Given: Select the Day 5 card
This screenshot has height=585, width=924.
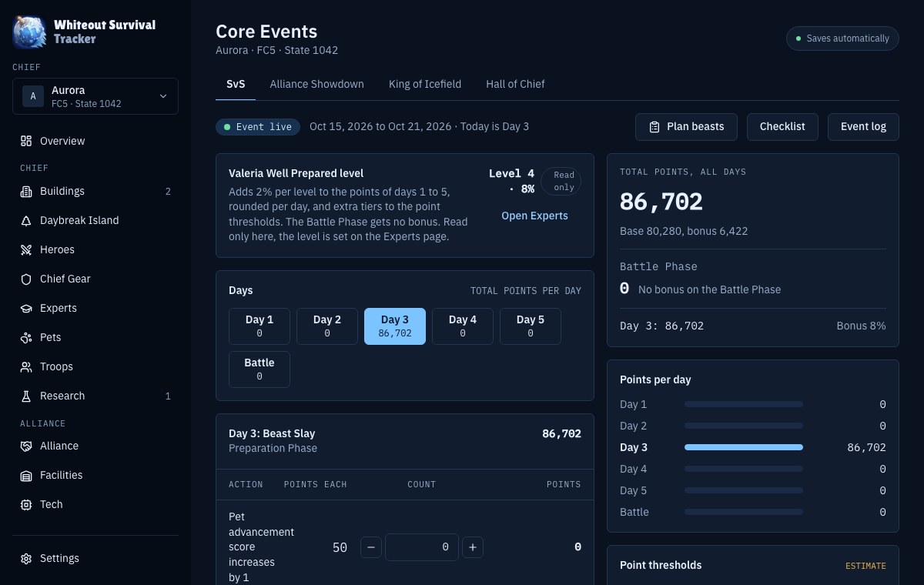Looking at the screenshot, I should [x=531, y=326].
